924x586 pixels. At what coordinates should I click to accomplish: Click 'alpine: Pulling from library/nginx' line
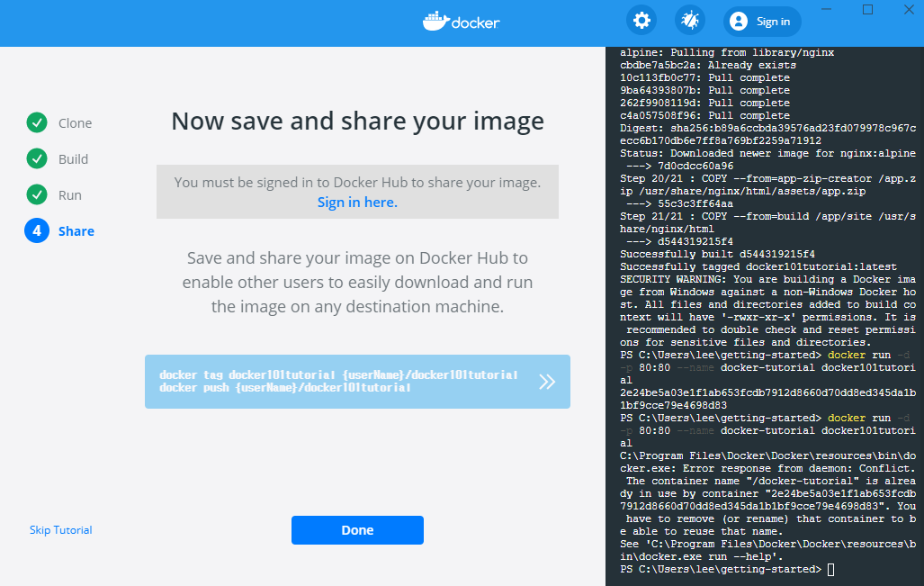[x=727, y=52]
